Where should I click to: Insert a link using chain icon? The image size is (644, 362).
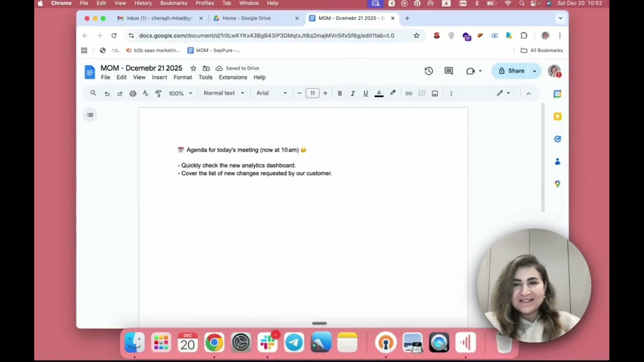click(x=409, y=94)
